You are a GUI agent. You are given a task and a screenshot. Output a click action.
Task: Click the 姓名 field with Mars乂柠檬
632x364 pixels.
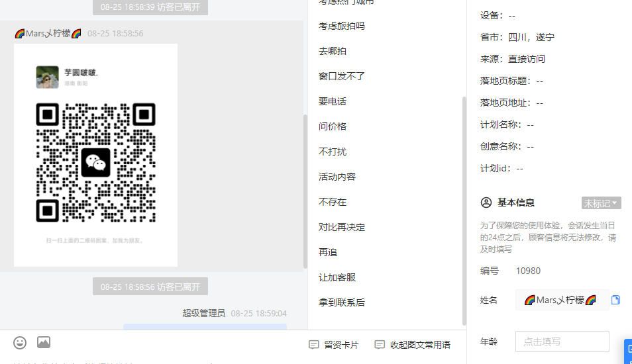point(562,300)
